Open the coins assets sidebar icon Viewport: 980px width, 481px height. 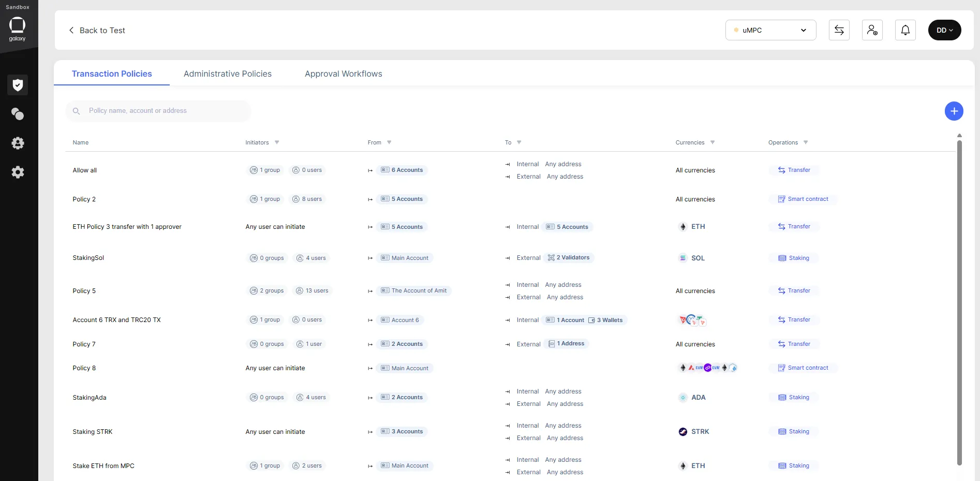coord(18,114)
